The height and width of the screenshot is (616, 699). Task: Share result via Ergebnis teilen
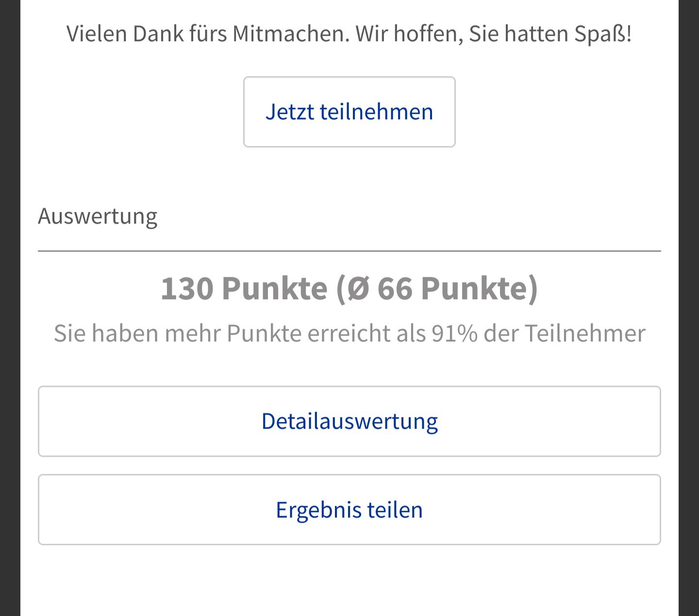349,510
